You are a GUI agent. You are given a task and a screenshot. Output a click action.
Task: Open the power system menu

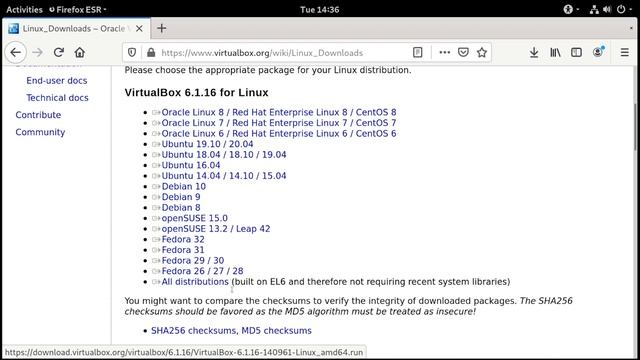click(624, 9)
